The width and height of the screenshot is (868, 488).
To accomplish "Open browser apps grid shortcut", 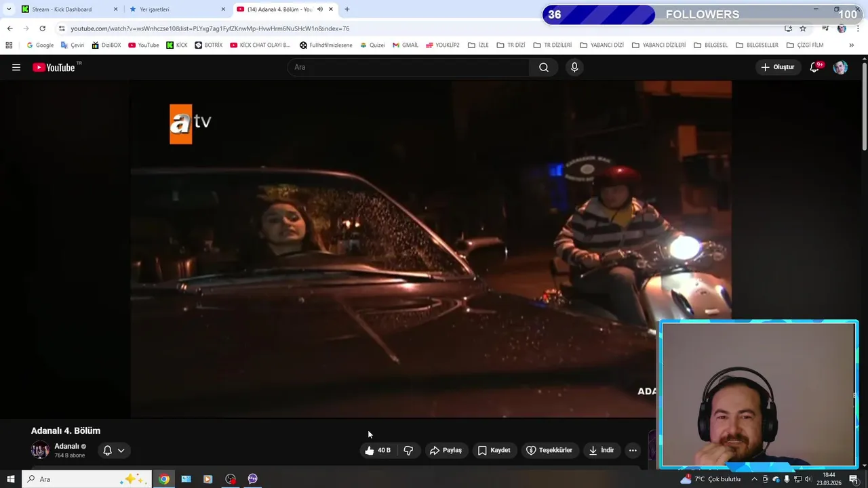I will [9, 45].
